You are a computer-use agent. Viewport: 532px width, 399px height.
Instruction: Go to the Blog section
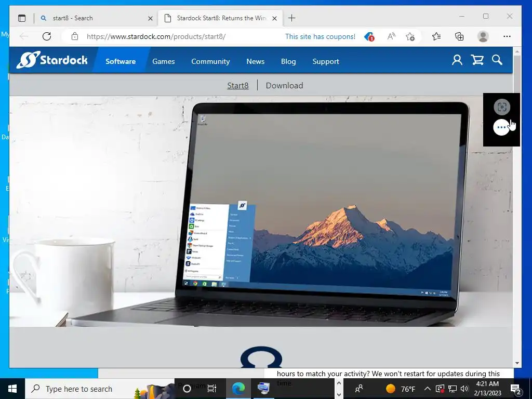pos(288,61)
